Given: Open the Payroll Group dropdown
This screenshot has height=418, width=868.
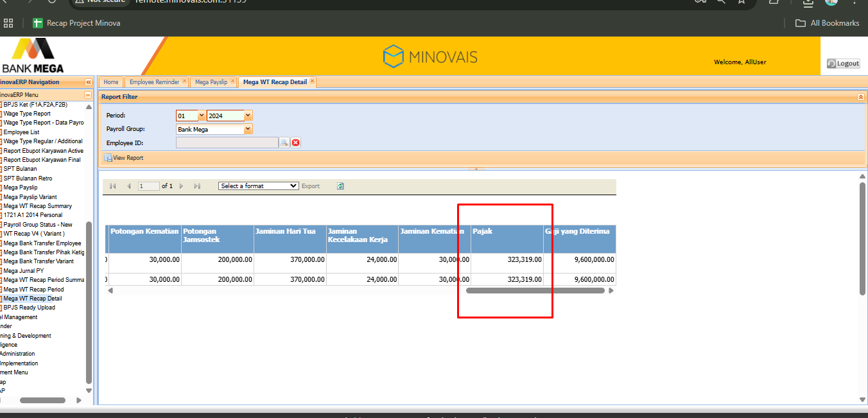Looking at the screenshot, I should (x=248, y=129).
